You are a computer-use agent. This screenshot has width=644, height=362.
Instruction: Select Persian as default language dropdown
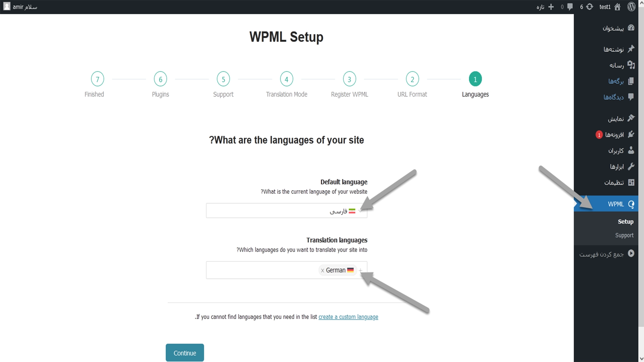pyautogui.click(x=287, y=211)
